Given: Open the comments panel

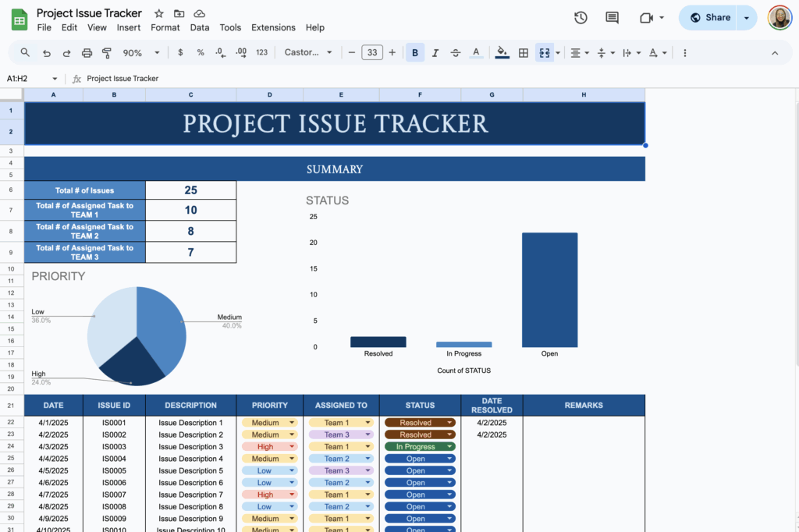Looking at the screenshot, I should click(612, 17).
